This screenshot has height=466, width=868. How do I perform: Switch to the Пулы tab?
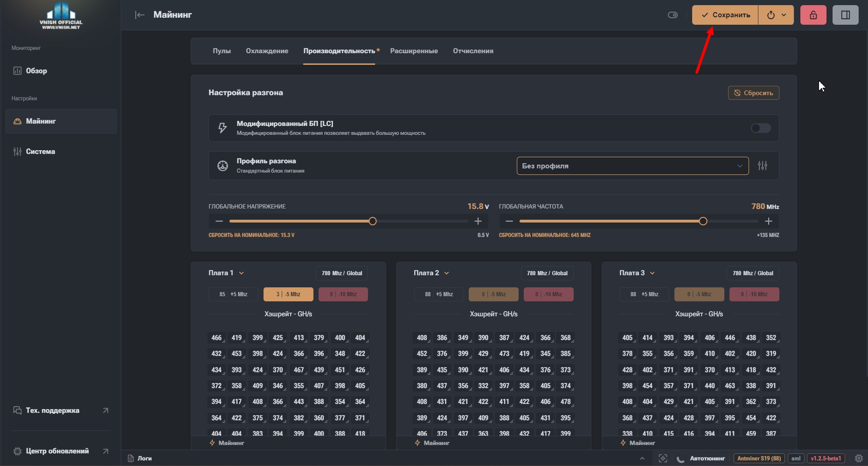[x=222, y=51]
